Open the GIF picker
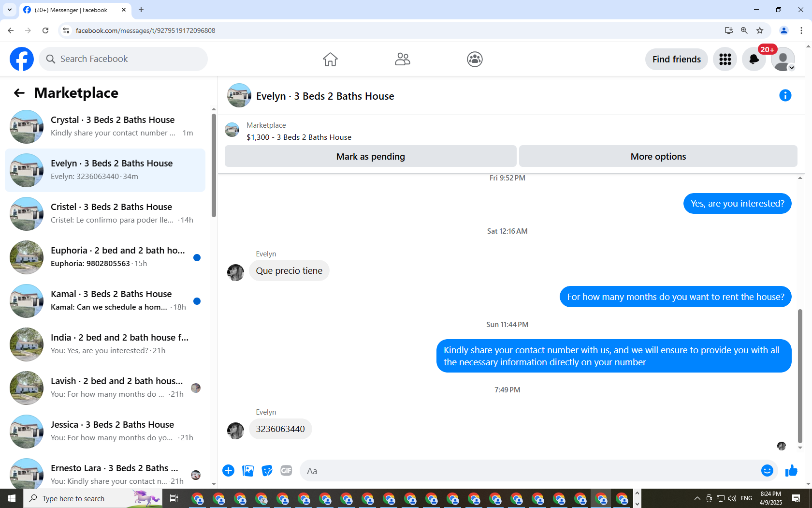 286,471
